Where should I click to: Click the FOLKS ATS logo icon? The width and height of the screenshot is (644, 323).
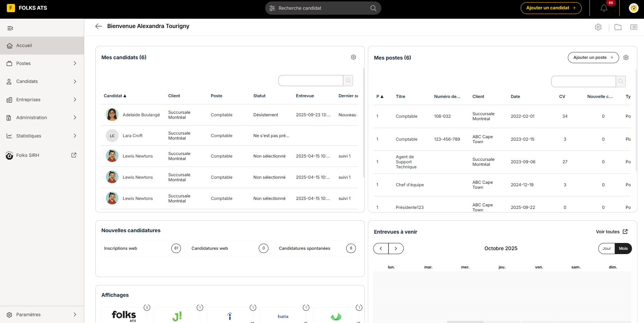tap(11, 8)
